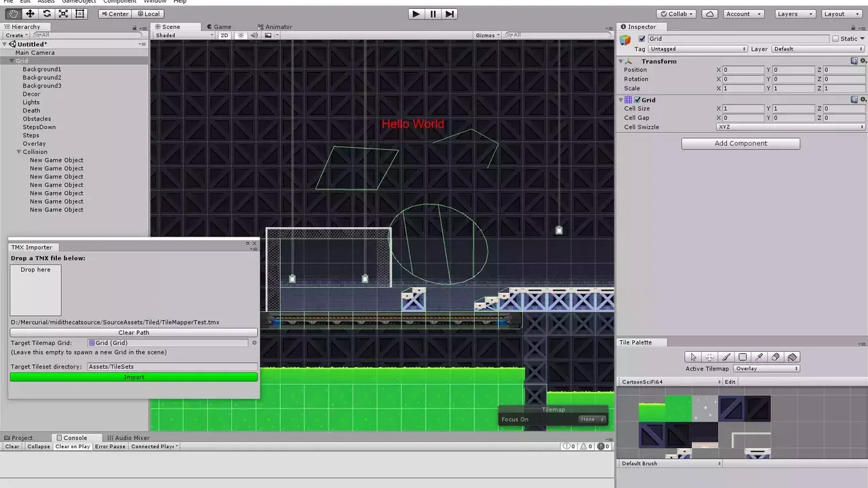Open the Account dropdown
The height and width of the screenshot is (488, 868).
(x=742, y=14)
